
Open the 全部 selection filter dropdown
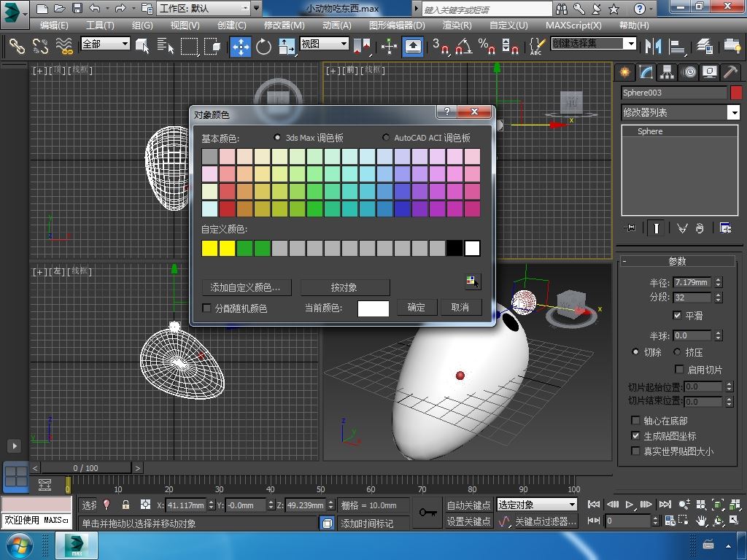tap(105, 44)
